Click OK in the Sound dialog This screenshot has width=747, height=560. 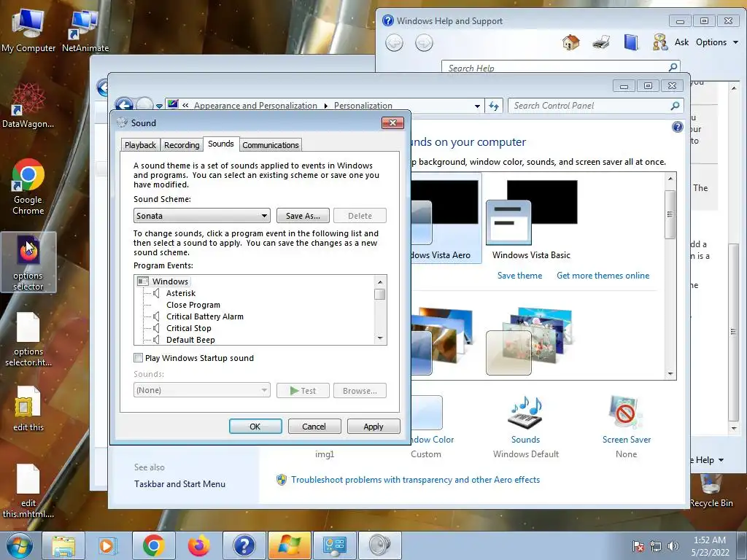[255, 426]
